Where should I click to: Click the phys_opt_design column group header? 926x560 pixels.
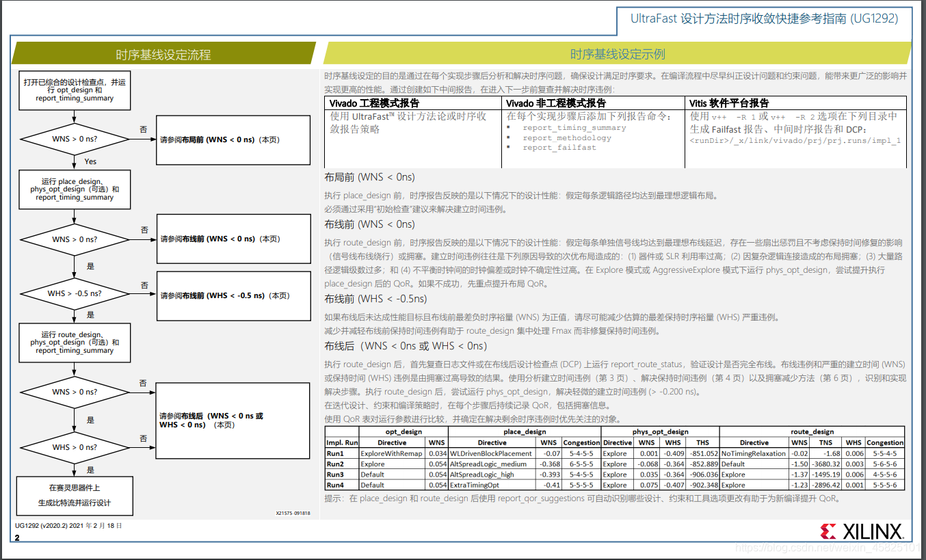(x=660, y=431)
